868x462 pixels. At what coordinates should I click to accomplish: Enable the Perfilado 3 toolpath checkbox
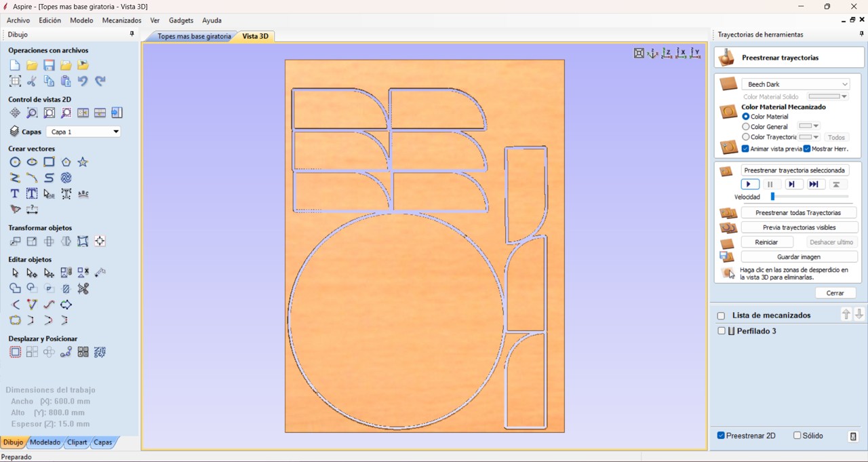(722, 331)
